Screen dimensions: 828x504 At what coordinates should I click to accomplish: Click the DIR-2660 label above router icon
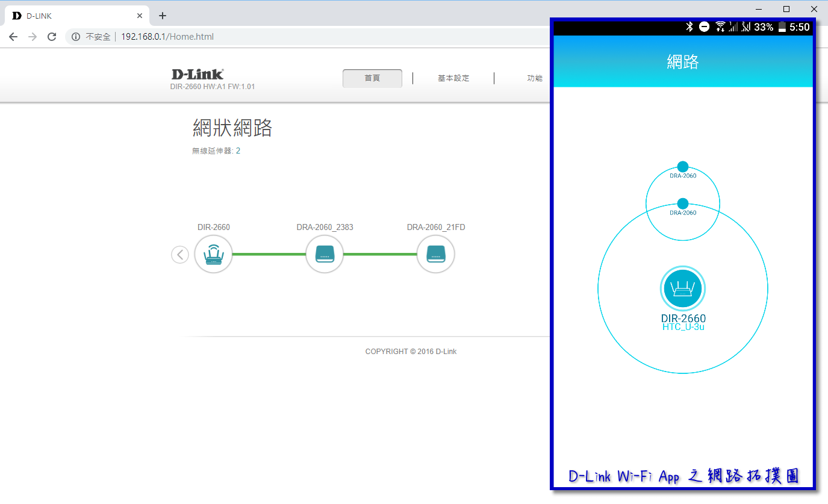pos(214,227)
